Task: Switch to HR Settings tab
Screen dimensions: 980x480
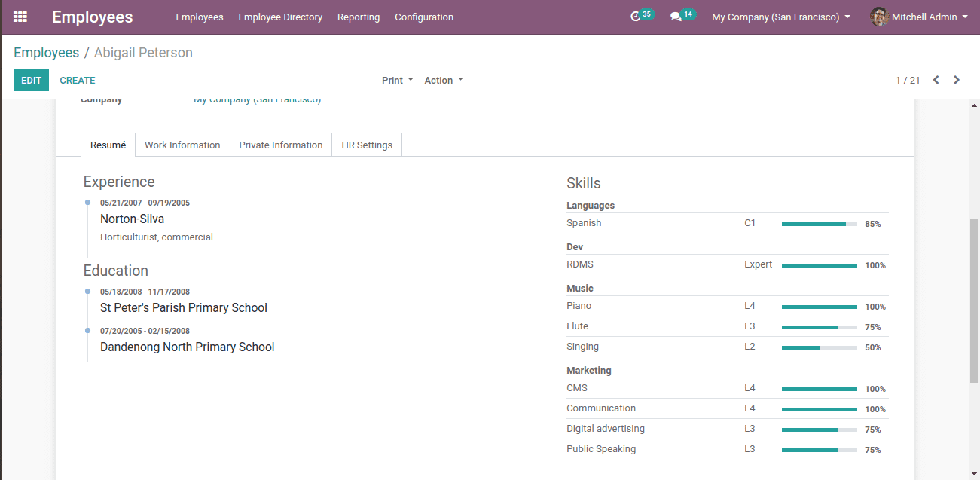Action: coord(367,145)
